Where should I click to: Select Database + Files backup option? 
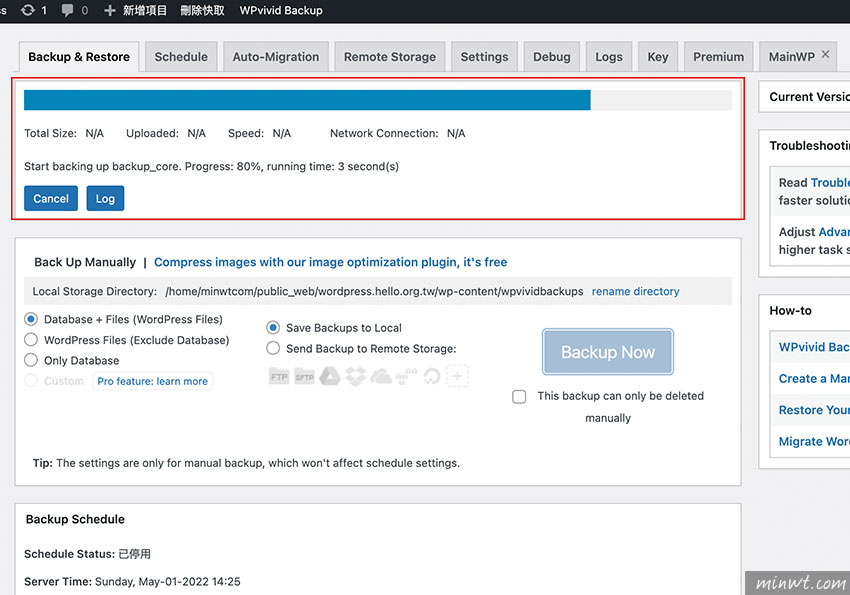[31, 319]
